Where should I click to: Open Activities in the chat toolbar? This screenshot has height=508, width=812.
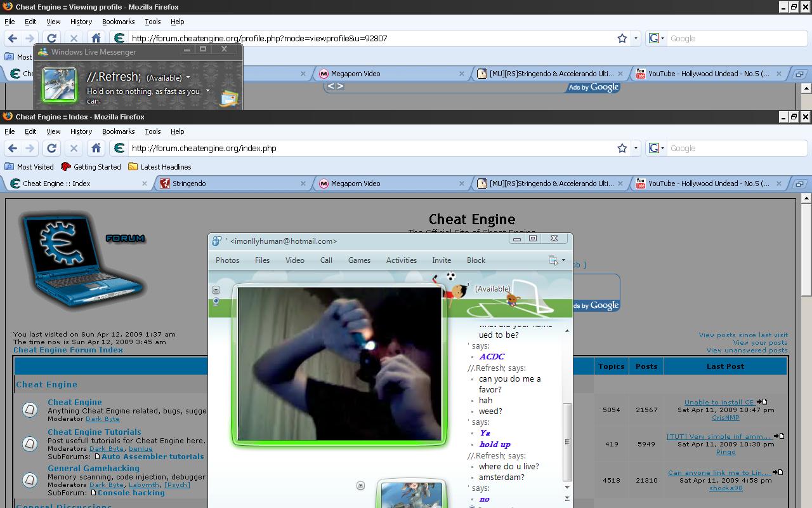(402, 260)
